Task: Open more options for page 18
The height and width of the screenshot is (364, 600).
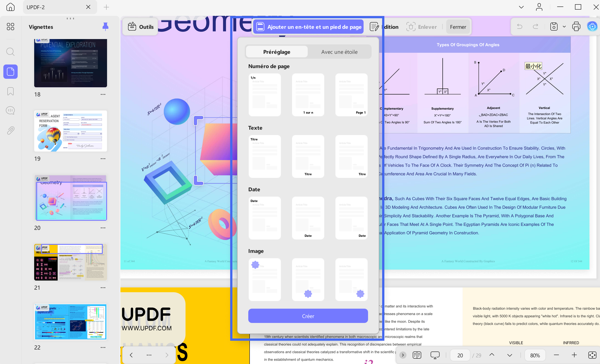Action: click(103, 94)
